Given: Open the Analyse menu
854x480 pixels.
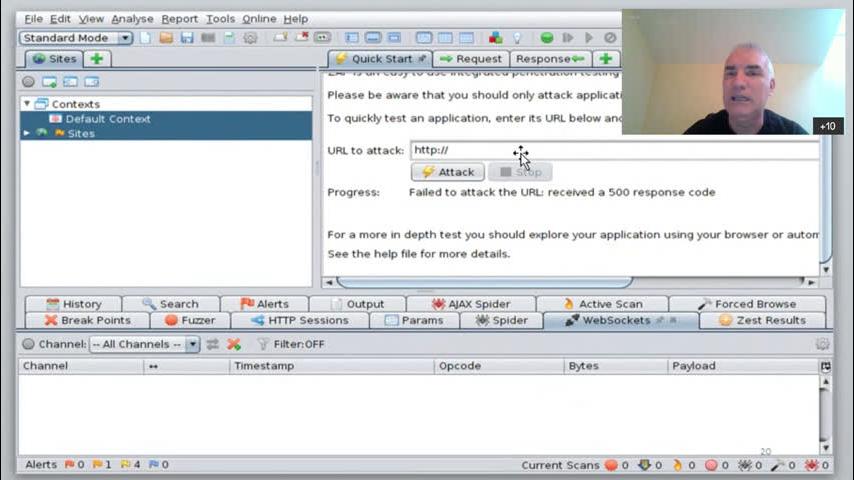Looking at the screenshot, I should tap(132, 19).
